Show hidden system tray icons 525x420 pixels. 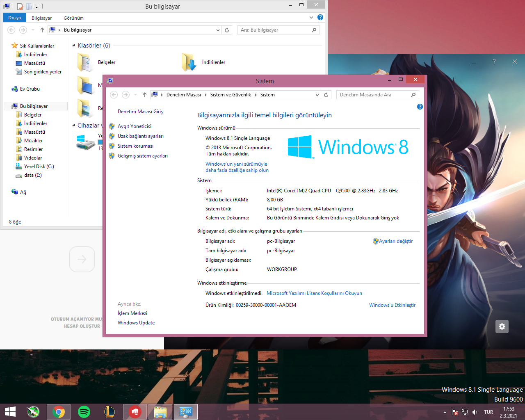[x=445, y=412]
